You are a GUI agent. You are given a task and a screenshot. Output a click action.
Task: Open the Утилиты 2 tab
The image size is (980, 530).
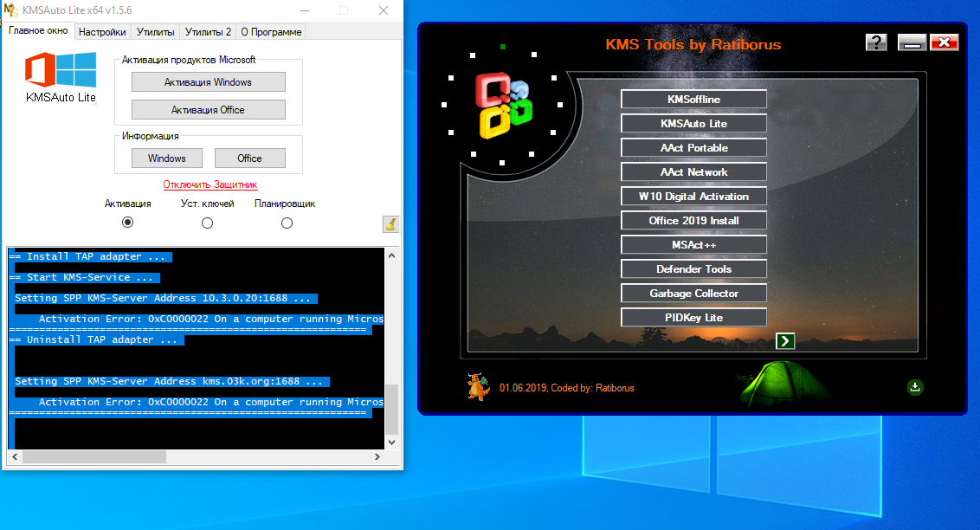click(x=208, y=32)
